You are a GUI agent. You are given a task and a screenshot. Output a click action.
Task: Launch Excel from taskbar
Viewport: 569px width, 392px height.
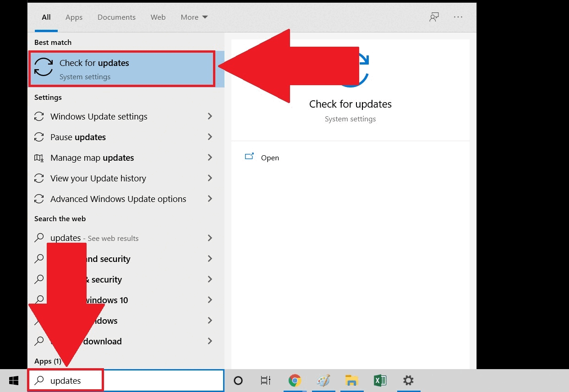(x=380, y=381)
